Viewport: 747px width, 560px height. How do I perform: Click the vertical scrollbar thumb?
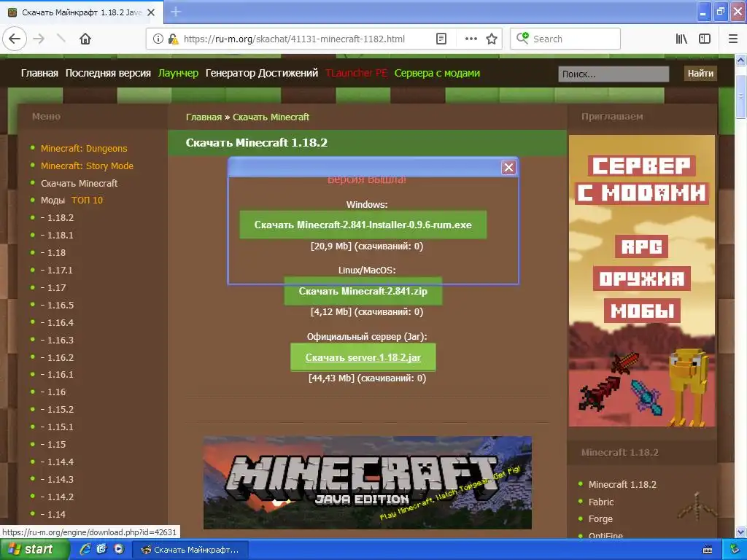tap(741, 96)
